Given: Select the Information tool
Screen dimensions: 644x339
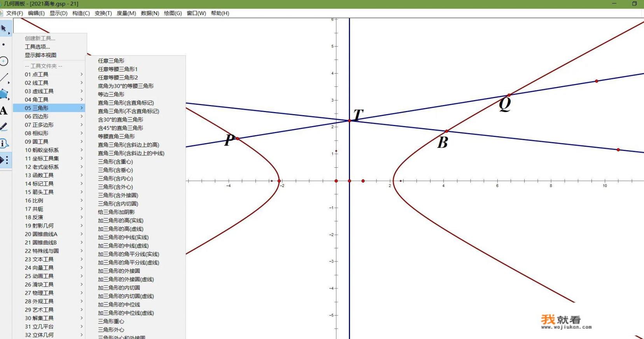Looking at the screenshot, I should coord(4,143).
